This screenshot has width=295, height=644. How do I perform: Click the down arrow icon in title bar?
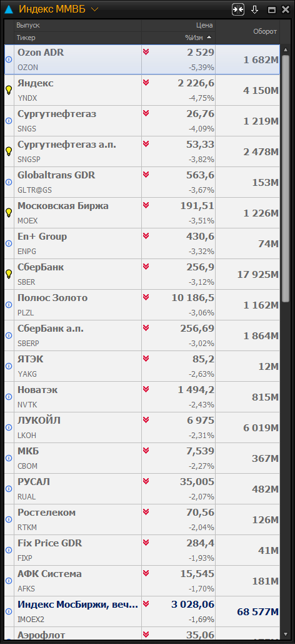coord(255,10)
